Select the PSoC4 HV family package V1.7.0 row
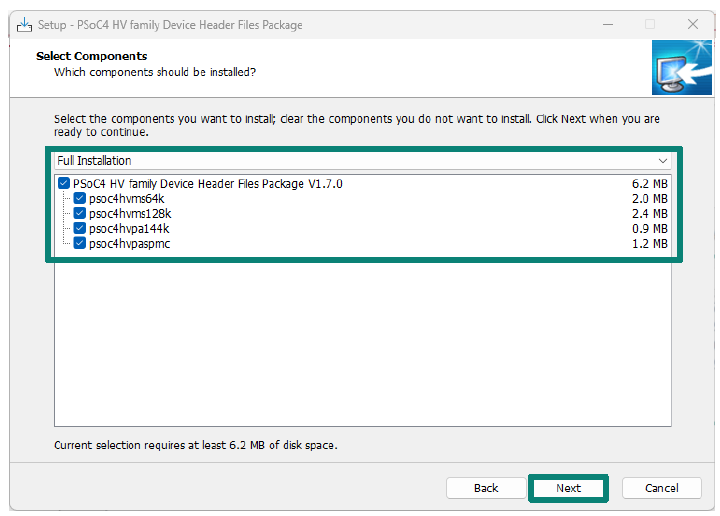 (363, 184)
